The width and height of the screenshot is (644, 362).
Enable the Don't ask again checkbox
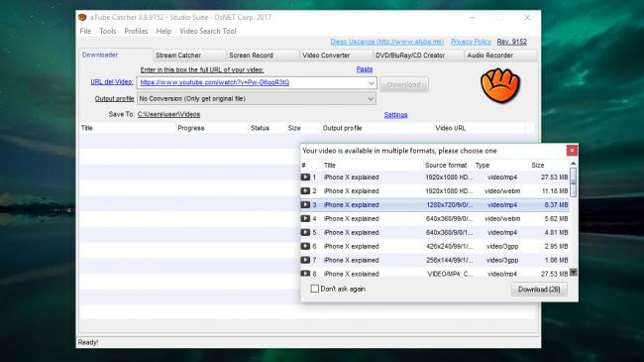point(315,289)
